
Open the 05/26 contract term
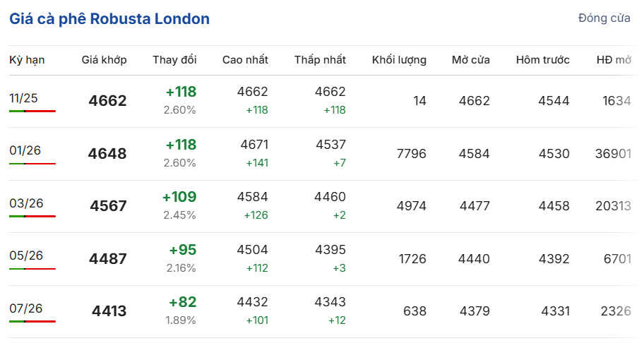tap(26, 255)
